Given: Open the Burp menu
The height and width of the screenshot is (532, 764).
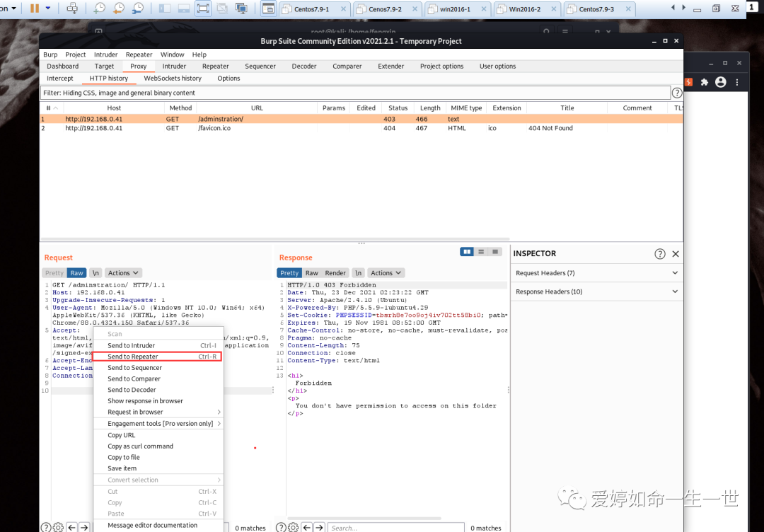Looking at the screenshot, I should (x=50, y=54).
